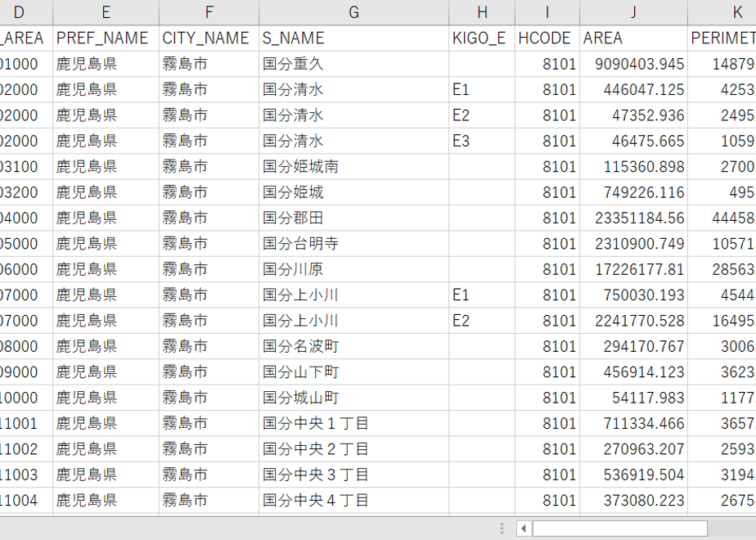Click the E3 cell in KIGO_E column
The image size is (756, 540).
coord(482,141)
